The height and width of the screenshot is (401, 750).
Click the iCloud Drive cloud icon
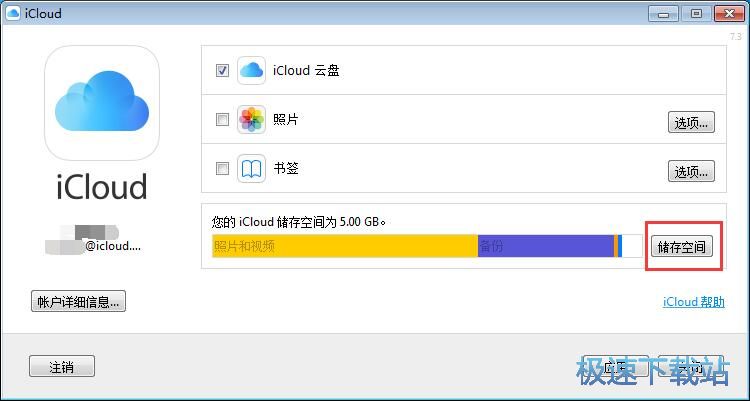click(x=251, y=71)
